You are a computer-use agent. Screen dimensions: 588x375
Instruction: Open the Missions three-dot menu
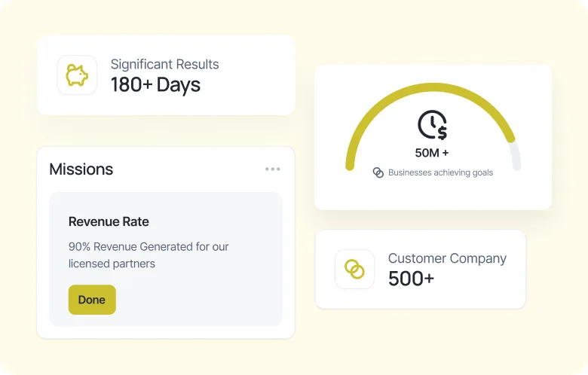click(273, 169)
